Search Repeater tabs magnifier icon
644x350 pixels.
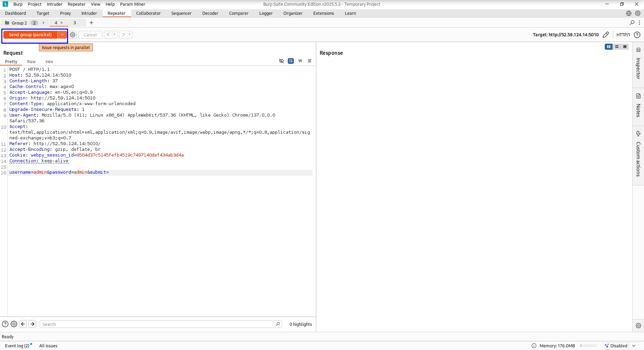[x=632, y=23]
